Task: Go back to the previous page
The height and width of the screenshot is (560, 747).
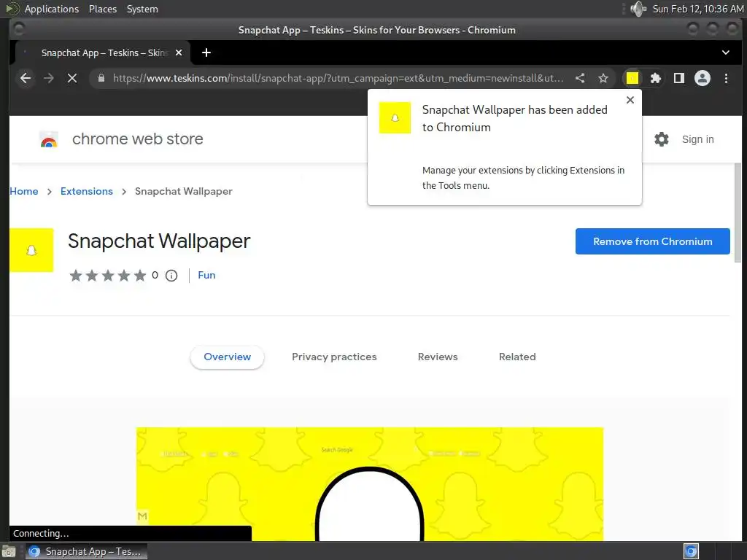Action: pyautogui.click(x=26, y=78)
